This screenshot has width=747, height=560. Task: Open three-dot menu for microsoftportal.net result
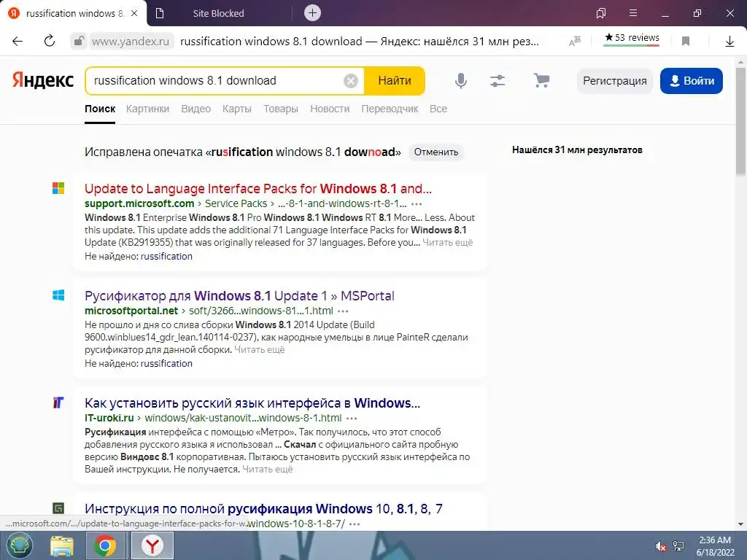343,311
